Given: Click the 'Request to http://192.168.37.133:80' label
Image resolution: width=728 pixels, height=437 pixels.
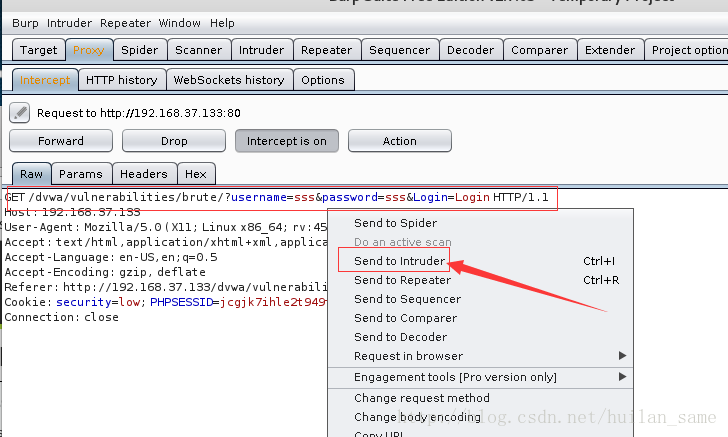Looking at the screenshot, I should [x=139, y=113].
